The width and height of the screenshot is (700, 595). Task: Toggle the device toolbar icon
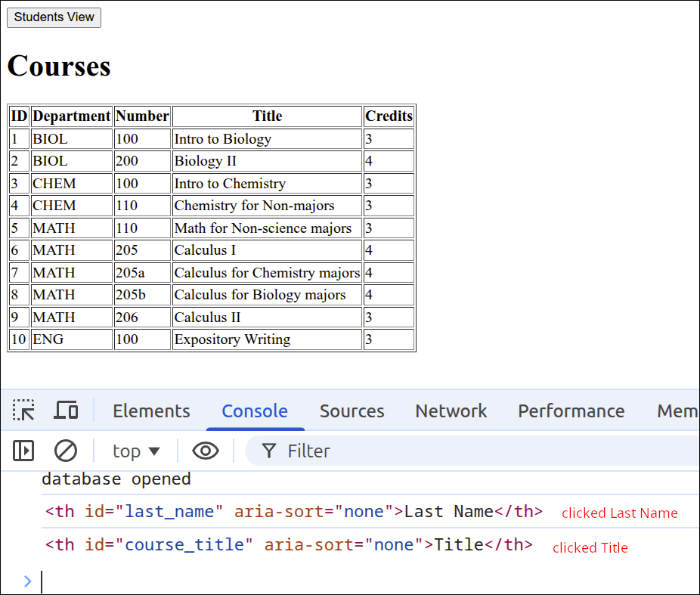[66, 411]
